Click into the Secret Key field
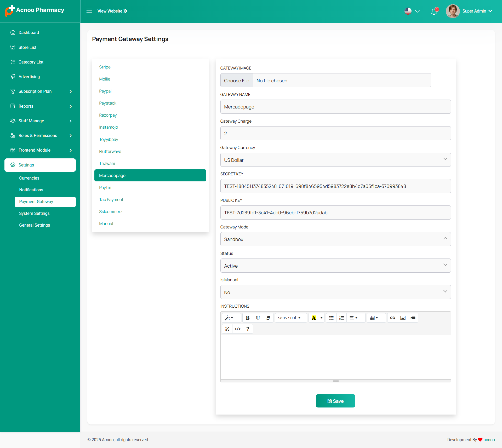Viewport: 502px width, 448px height. 335,186
